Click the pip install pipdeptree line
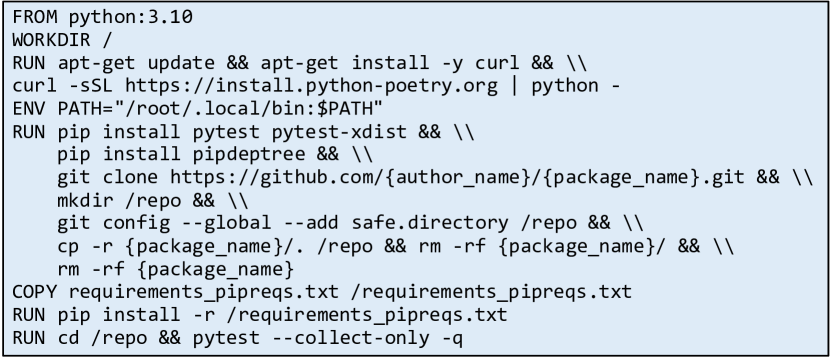The height and width of the screenshot is (360, 831). click(215, 155)
